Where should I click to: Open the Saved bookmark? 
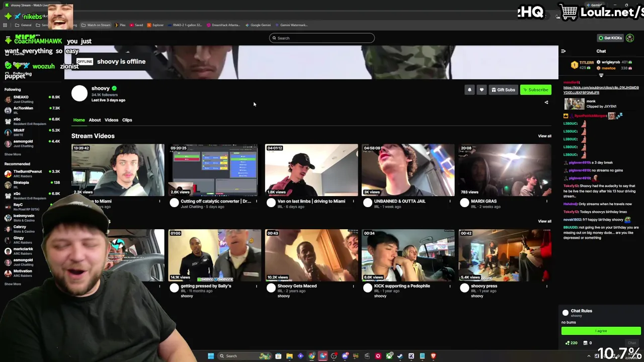pyautogui.click(x=136, y=25)
